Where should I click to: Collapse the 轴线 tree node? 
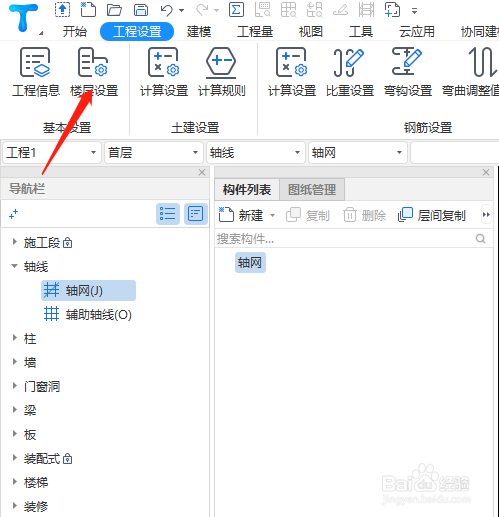tap(14, 266)
